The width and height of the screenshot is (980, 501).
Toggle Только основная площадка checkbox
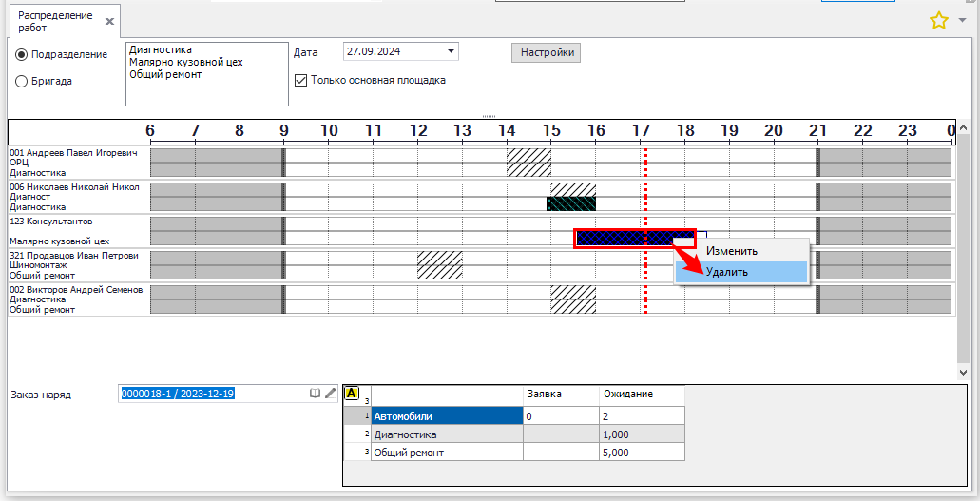(x=301, y=81)
